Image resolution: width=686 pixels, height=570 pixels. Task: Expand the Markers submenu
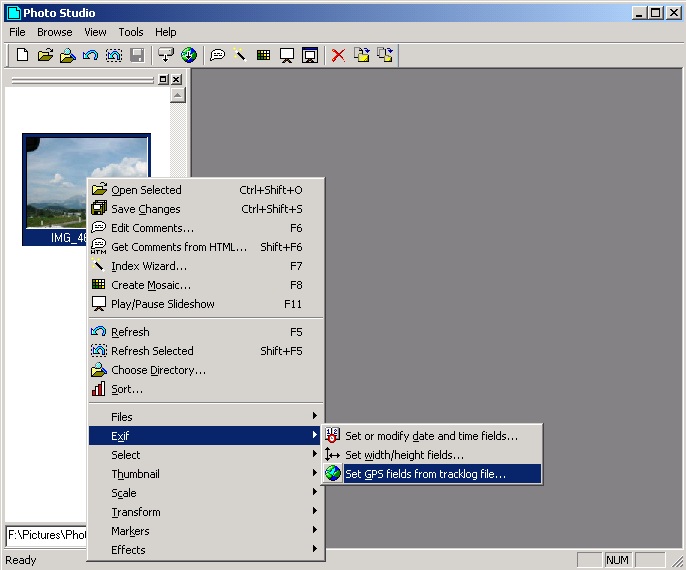click(206, 531)
